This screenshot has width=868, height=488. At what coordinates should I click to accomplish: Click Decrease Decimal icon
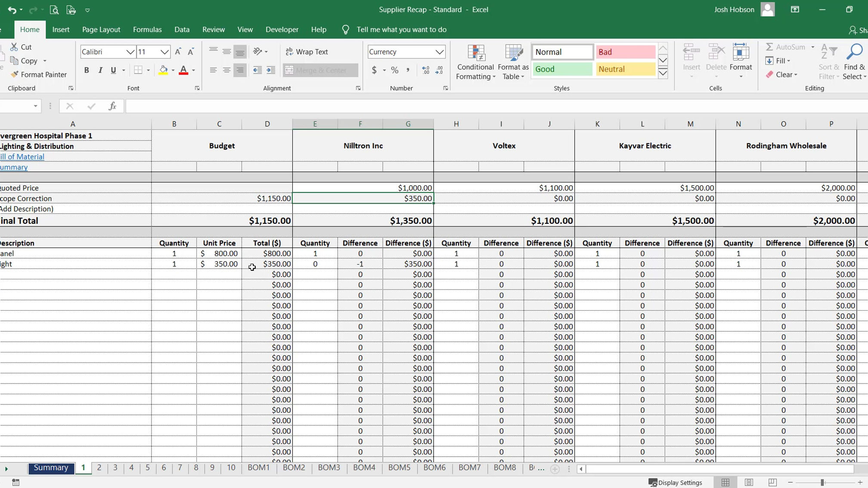pyautogui.click(x=439, y=70)
